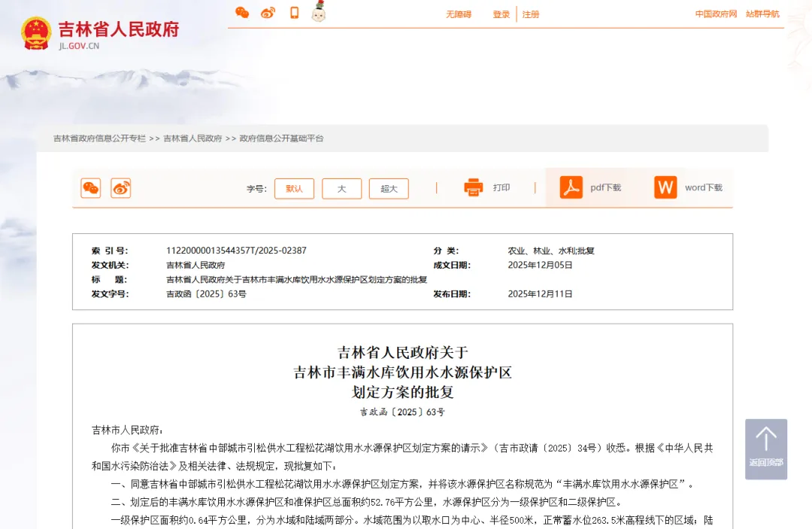Select 大 font size option
Screen dimensions: 812x529
pyautogui.click(x=341, y=189)
